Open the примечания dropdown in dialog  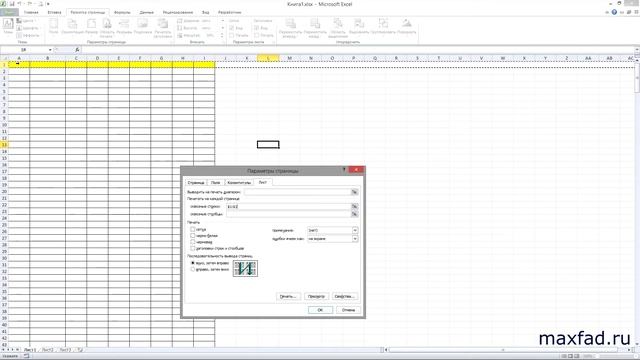(x=355, y=230)
